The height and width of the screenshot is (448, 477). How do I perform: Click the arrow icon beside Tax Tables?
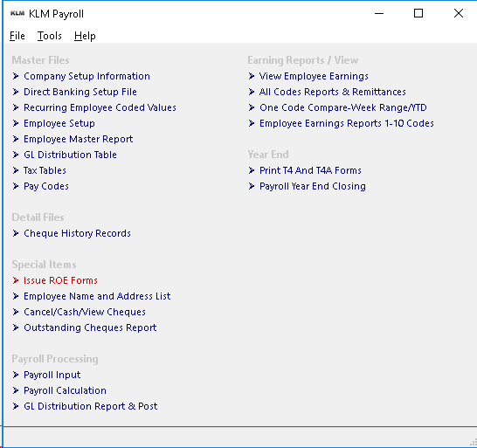[x=16, y=170]
